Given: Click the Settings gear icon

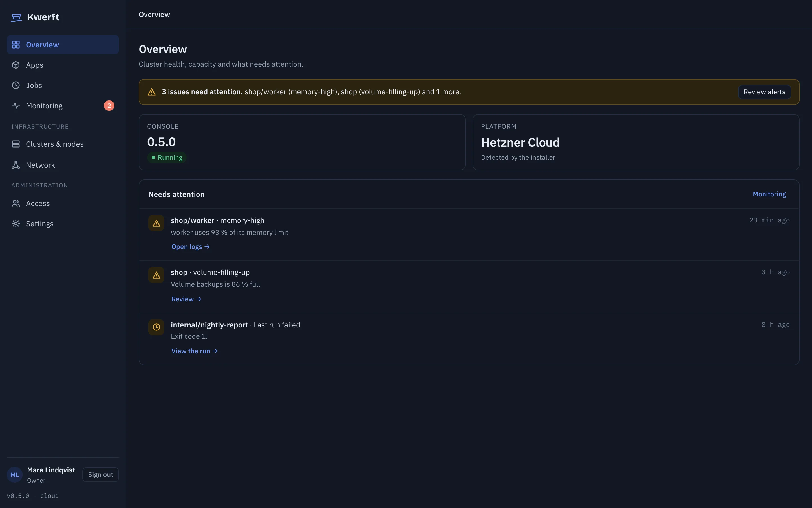Looking at the screenshot, I should point(16,224).
